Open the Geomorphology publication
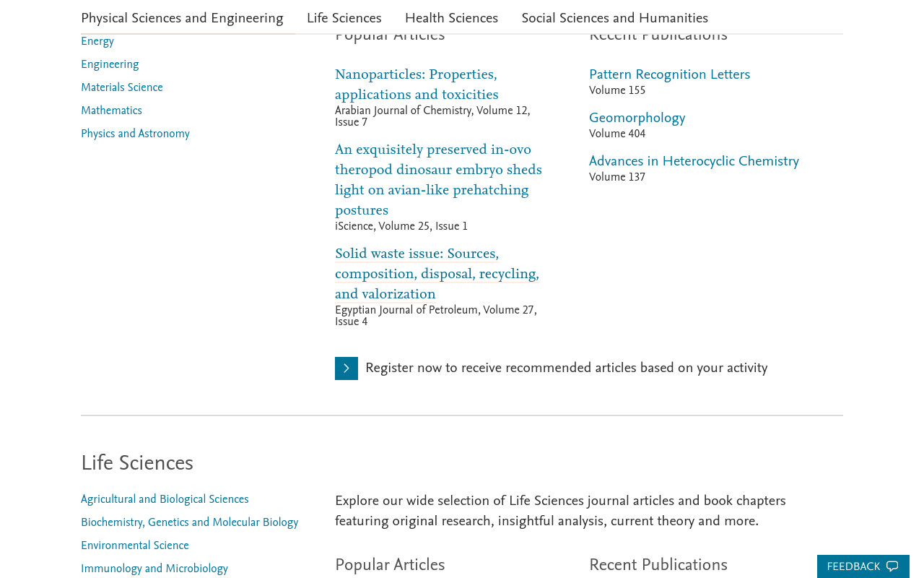The height and width of the screenshot is (578, 924). pyautogui.click(x=637, y=118)
